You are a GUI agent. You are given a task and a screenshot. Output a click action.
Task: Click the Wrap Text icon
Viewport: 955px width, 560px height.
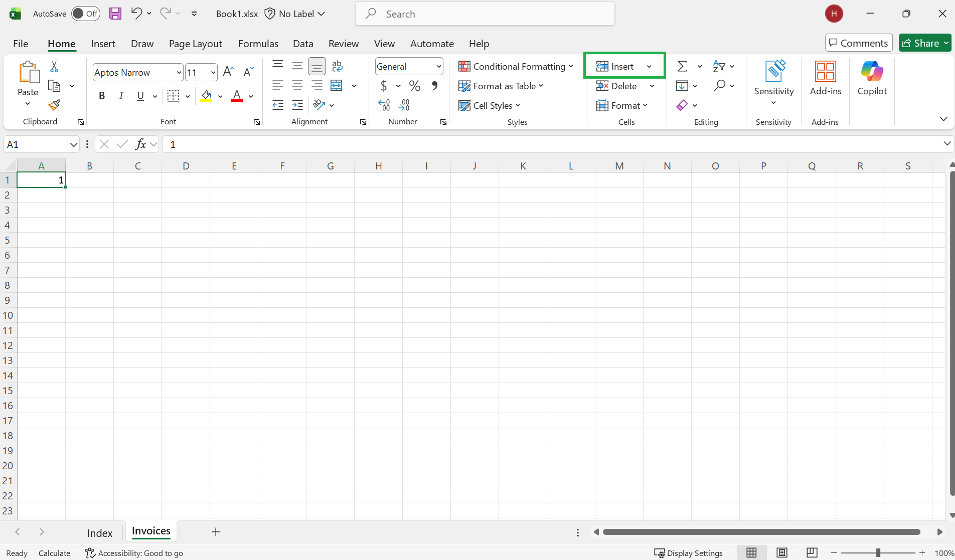[337, 66]
